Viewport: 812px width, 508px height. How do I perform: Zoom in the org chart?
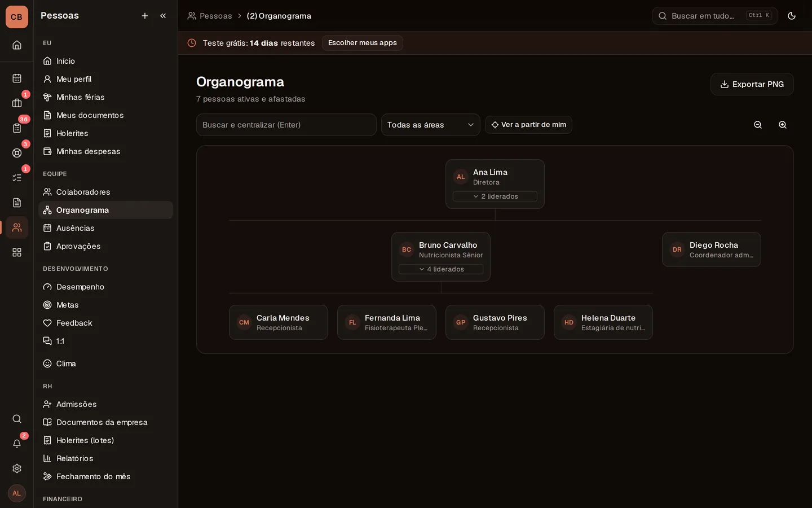783,125
